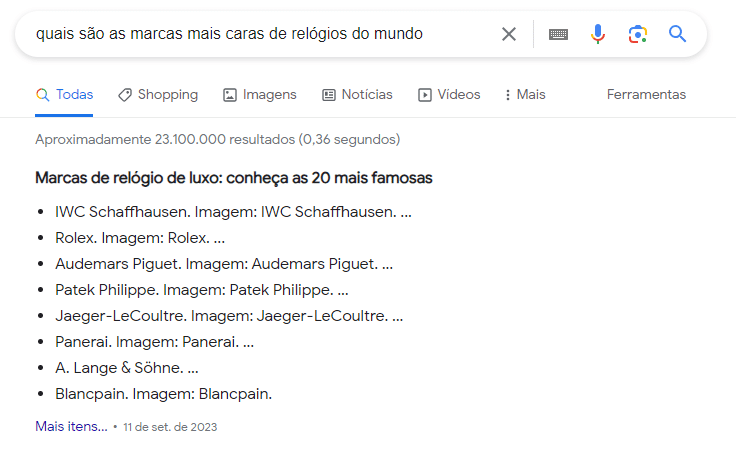Expand the Mais three-dot menu

pyautogui.click(x=508, y=95)
